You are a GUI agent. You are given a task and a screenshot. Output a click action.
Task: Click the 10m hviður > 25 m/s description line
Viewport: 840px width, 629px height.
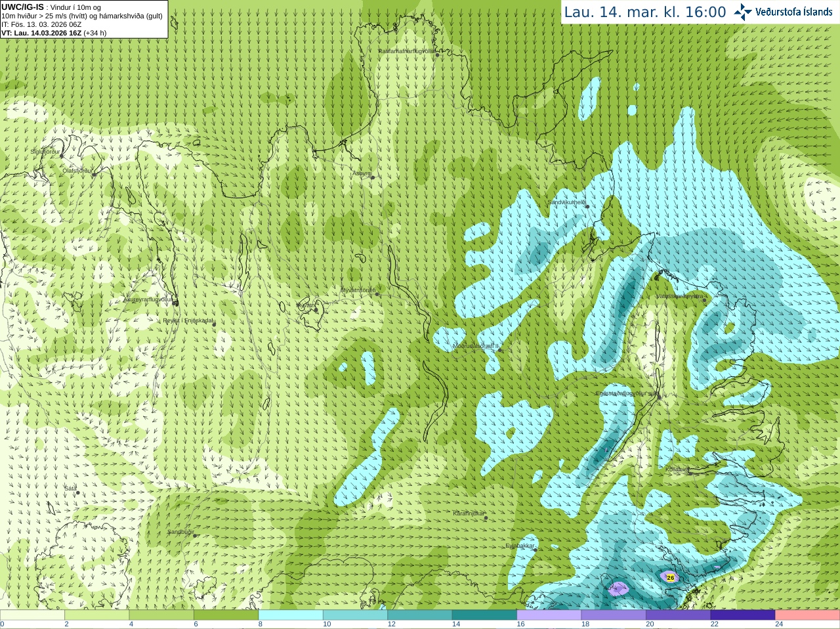pyautogui.click(x=82, y=16)
